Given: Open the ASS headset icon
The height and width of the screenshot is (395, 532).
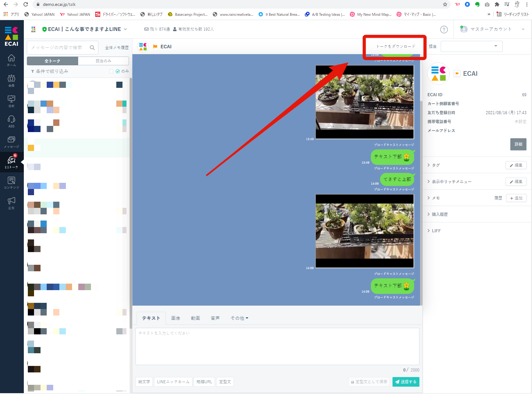Looking at the screenshot, I should pos(11,121).
